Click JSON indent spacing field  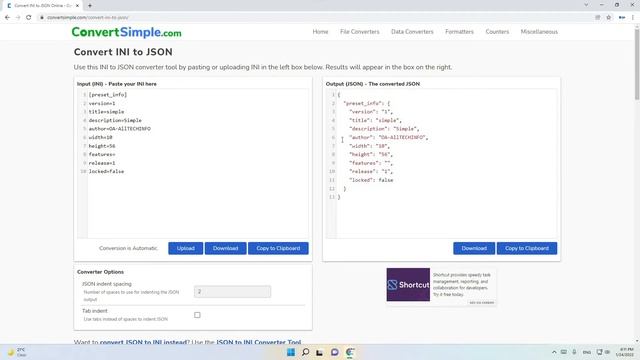pos(232,291)
